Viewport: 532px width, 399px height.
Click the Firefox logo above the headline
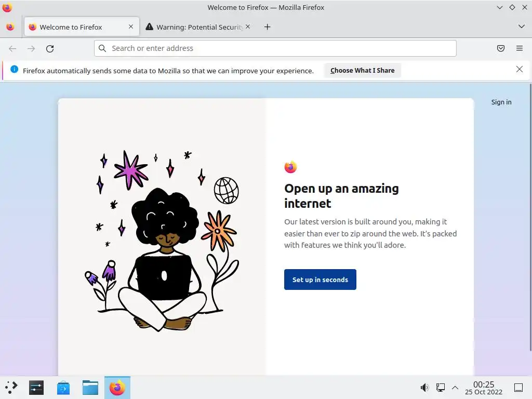click(x=291, y=167)
